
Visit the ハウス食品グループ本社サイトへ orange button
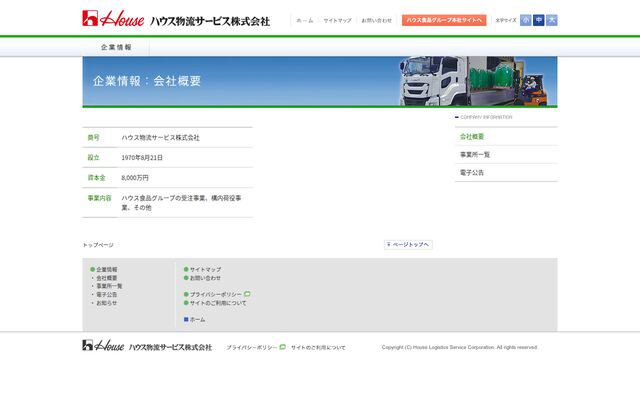[444, 20]
